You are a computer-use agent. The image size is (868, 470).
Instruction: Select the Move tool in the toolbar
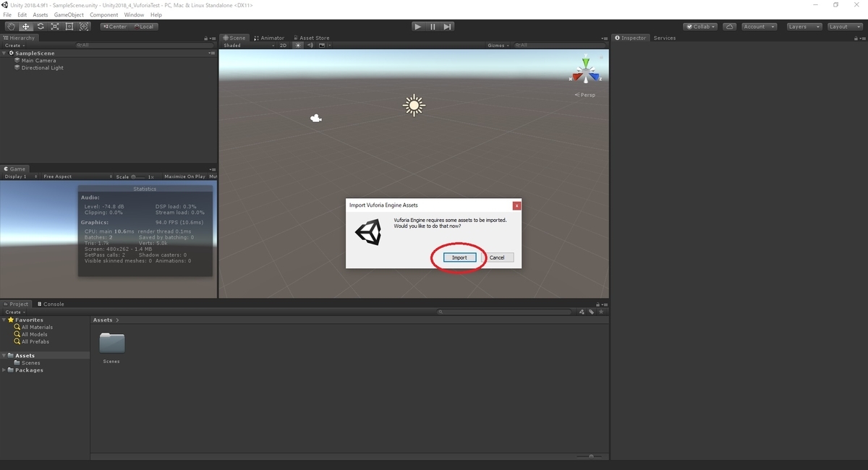tap(26, 27)
